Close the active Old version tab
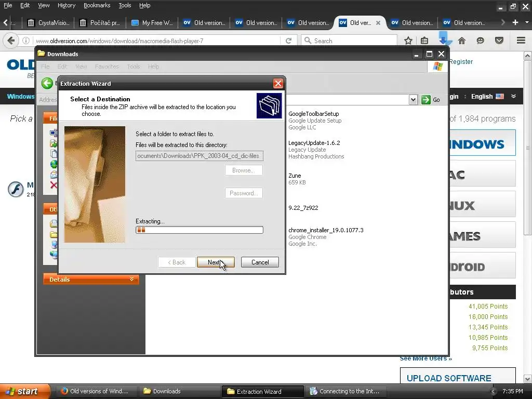The height and width of the screenshot is (399, 532). pos(378,23)
